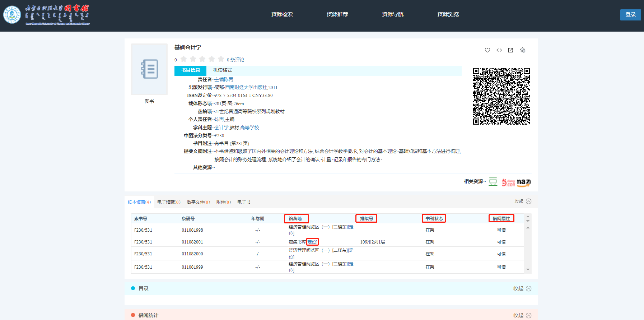This screenshot has height=320, width=644.
Task: Click the embed code brackets icon
Action: (x=499, y=50)
